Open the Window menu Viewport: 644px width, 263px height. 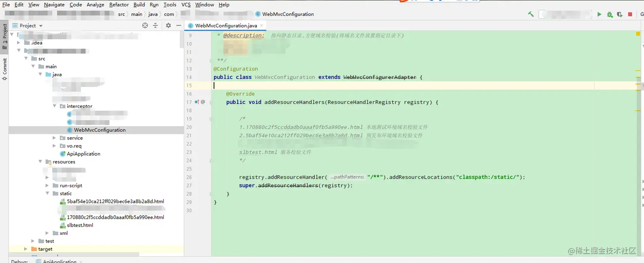(205, 5)
